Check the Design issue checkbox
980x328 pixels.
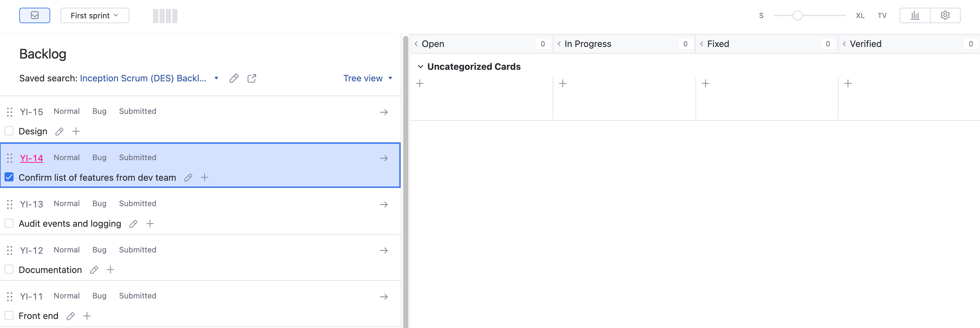[9, 131]
